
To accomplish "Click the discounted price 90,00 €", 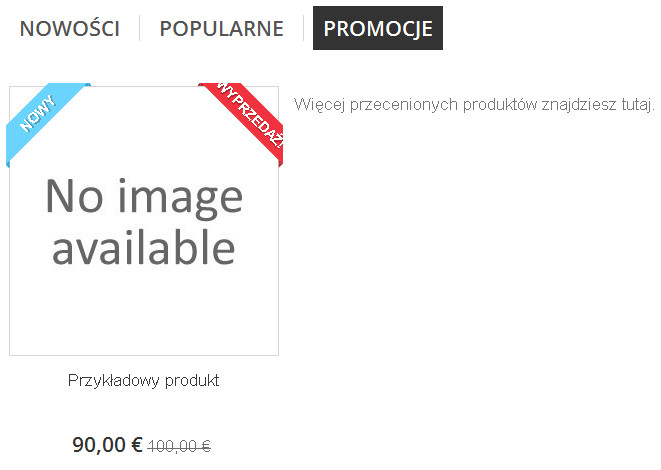I will (x=107, y=445).
